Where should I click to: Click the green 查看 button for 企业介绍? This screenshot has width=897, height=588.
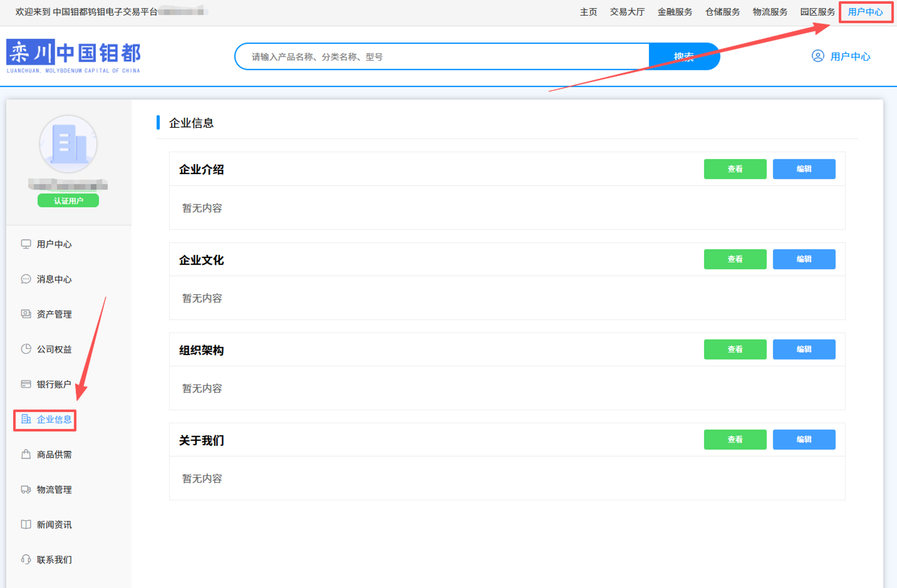point(735,169)
